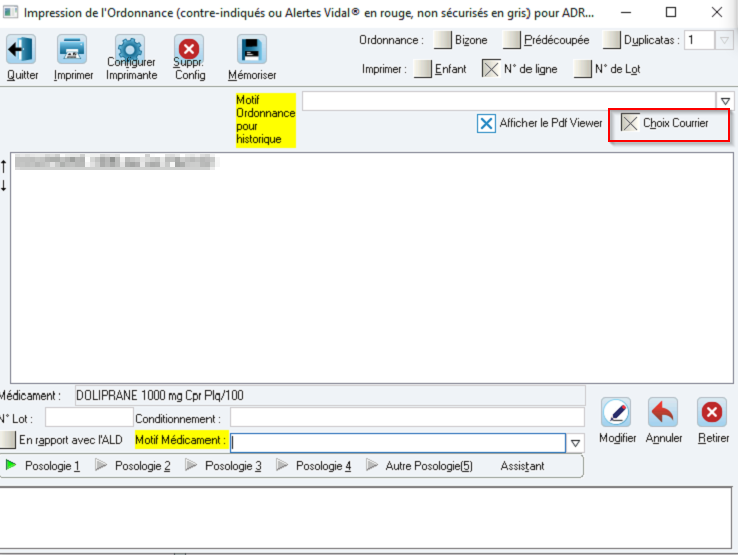Click the Modifier pencil icon
The height and width of the screenshot is (555, 738).
[616, 412]
